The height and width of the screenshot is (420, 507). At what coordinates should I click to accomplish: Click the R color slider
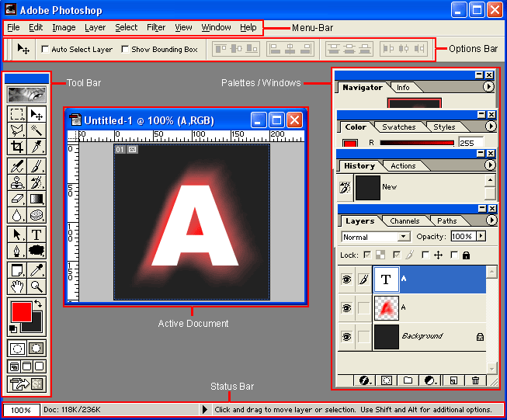coord(417,143)
